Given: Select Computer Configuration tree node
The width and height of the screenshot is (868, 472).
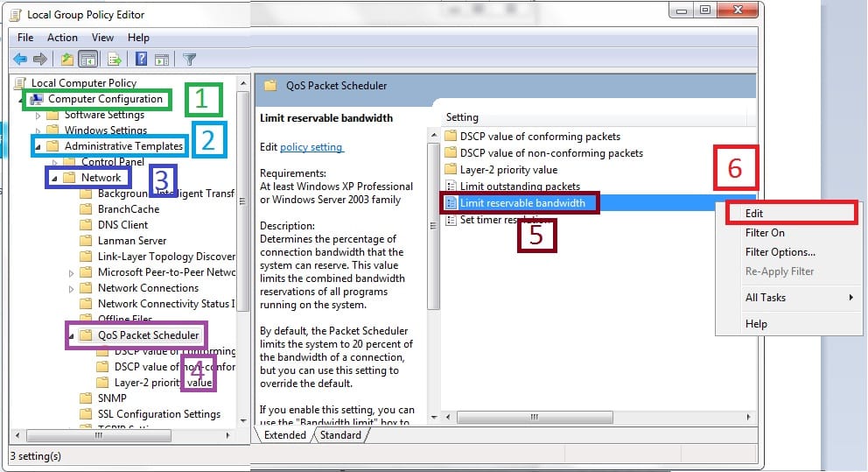Looking at the screenshot, I should [x=105, y=99].
